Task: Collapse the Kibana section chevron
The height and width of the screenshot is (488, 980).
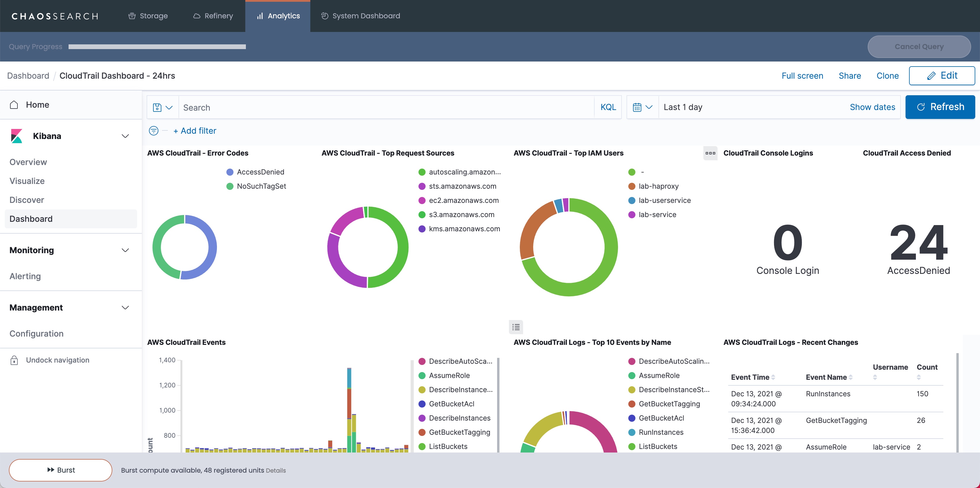Action: tap(125, 136)
